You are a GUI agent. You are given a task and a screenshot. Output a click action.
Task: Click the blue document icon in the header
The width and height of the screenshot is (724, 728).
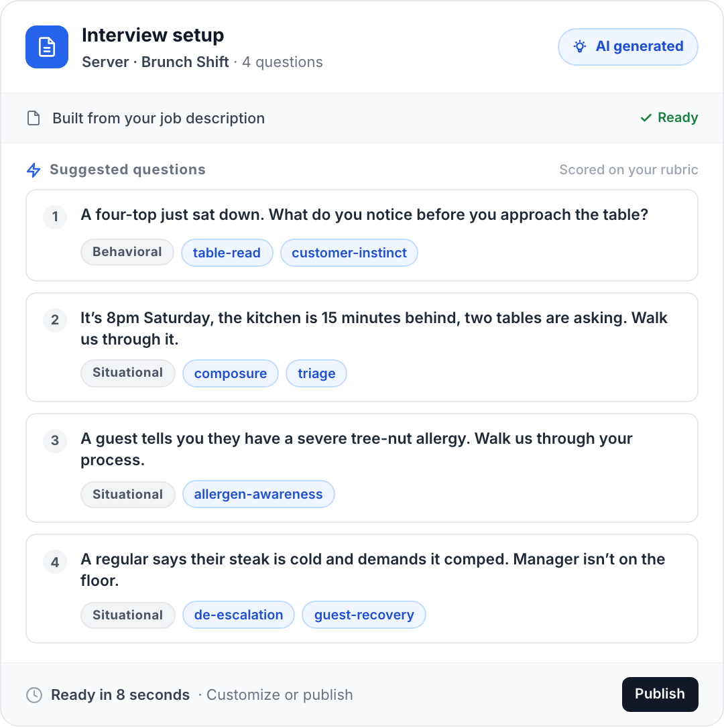[x=47, y=47]
